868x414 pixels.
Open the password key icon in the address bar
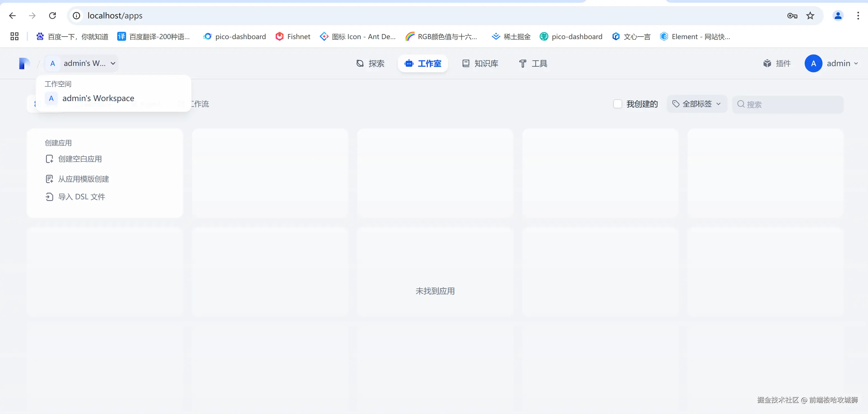tap(792, 16)
